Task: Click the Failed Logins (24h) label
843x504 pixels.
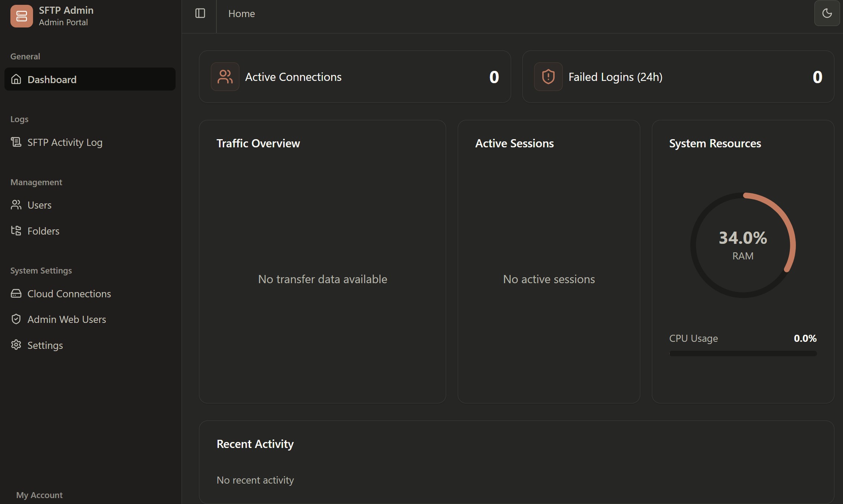Action: [x=615, y=77]
